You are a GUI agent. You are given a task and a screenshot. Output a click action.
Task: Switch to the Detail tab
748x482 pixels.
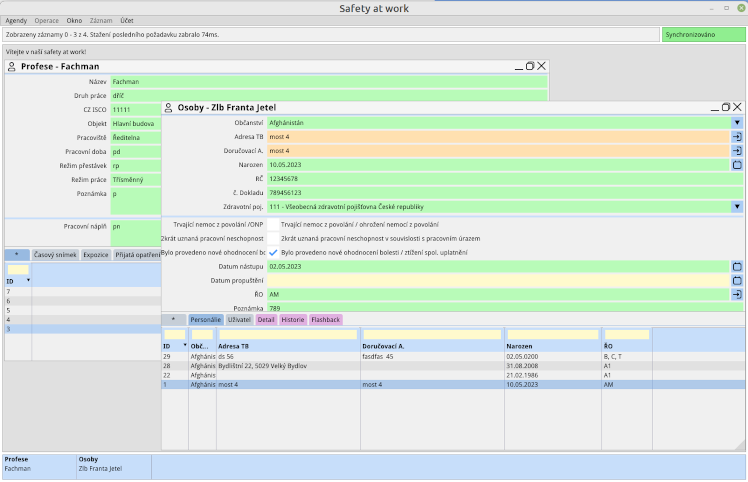(x=266, y=320)
